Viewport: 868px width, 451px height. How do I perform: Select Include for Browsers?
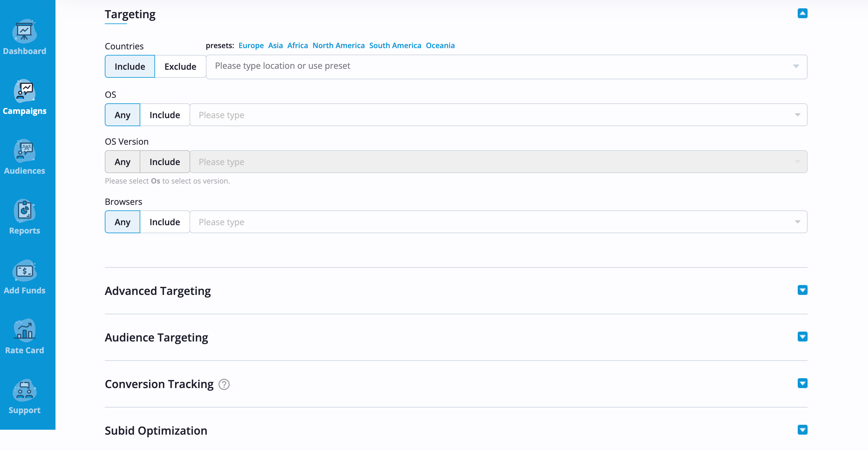165,222
